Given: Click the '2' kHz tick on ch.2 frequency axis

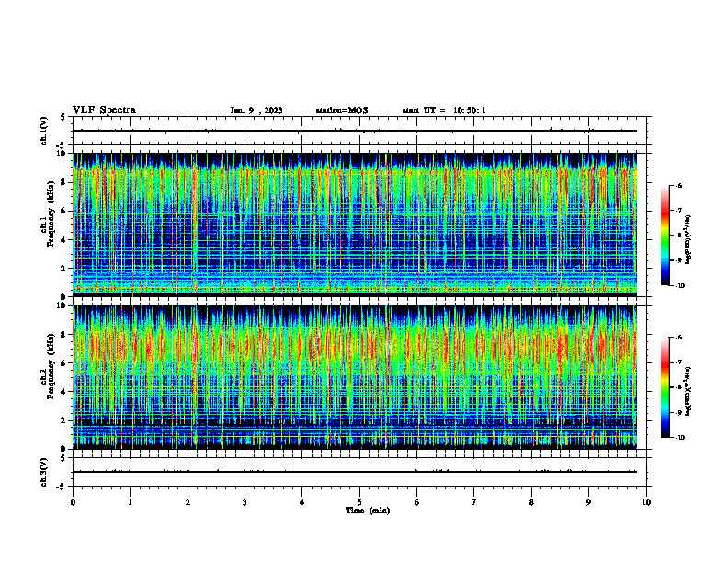Looking at the screenshot, I should (x=64, y=420).
